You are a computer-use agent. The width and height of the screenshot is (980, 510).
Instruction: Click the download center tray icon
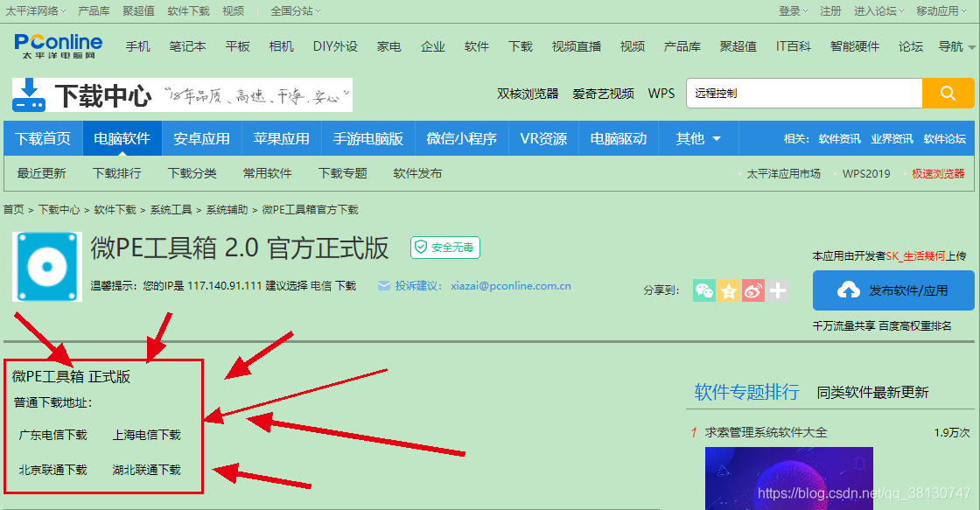click(x=29, y=95)
